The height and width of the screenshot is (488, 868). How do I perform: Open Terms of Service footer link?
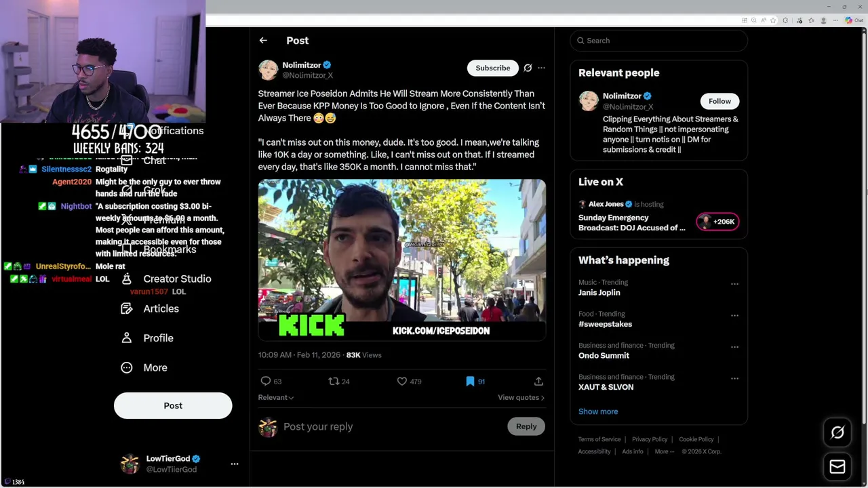[599, 439]
